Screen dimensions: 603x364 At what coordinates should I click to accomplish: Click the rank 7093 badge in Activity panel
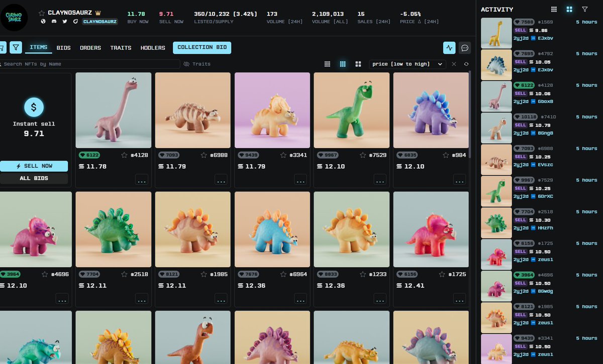524,149
